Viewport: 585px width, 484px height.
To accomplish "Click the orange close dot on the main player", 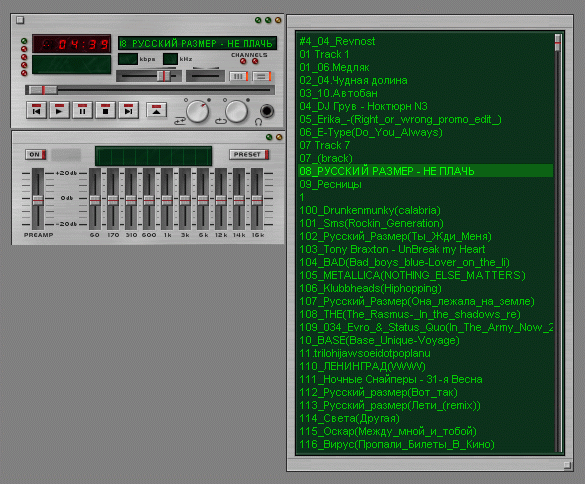I will tap(278, 20).
